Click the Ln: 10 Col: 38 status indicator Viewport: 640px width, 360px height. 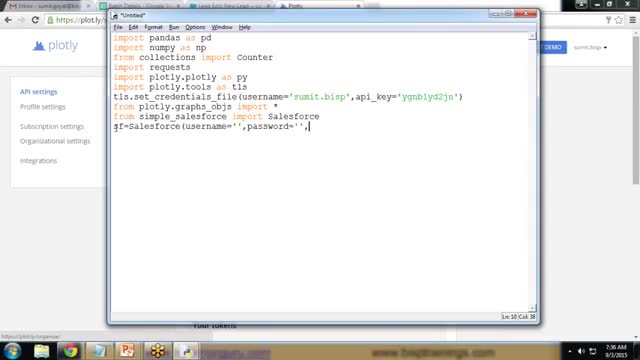point(518,317)
